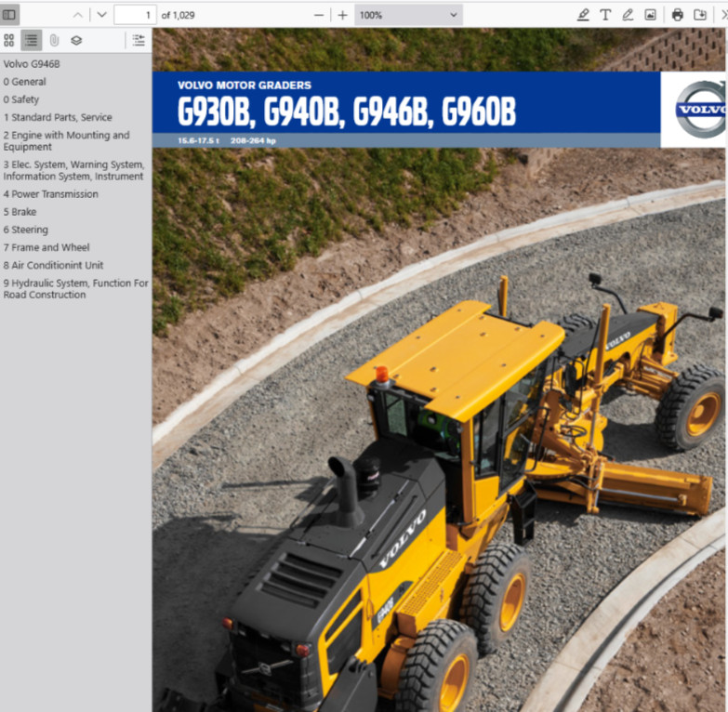Zoom out with the minus button

tap(319, 15)
